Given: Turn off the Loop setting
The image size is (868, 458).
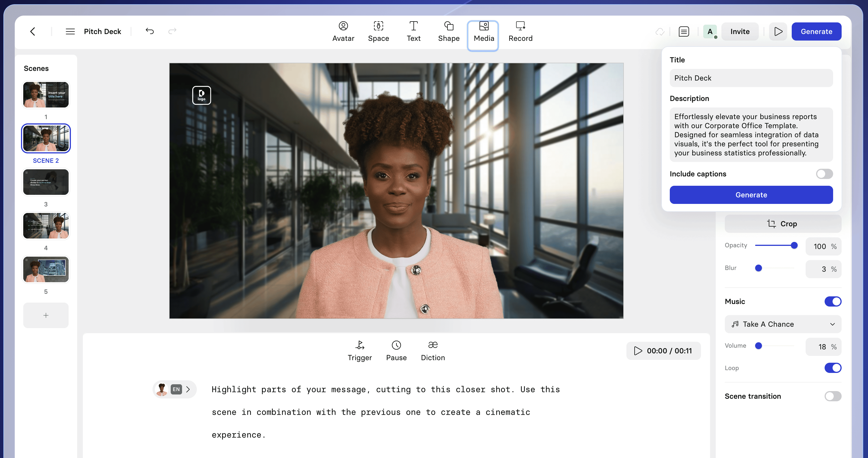Looking at the screenshot, I should (x=833, y=368).
